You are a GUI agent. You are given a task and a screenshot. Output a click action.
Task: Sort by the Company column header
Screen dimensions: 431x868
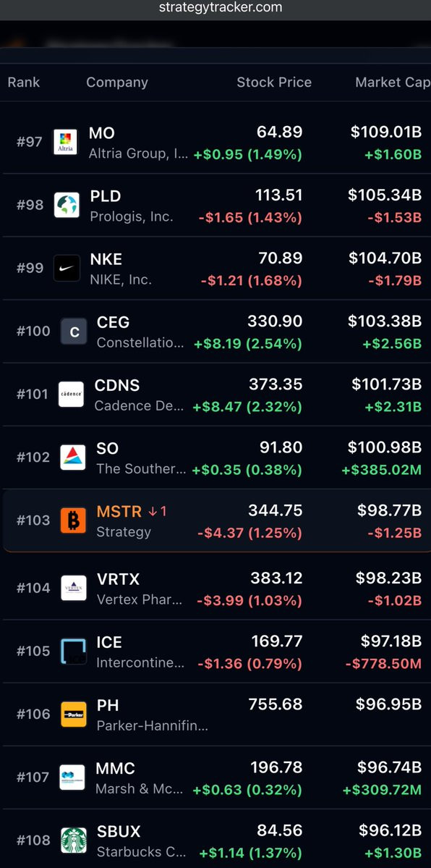point(117,83)
